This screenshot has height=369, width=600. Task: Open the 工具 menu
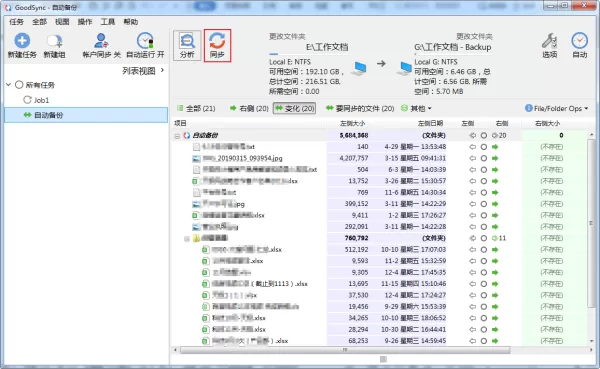pos(108,22)
